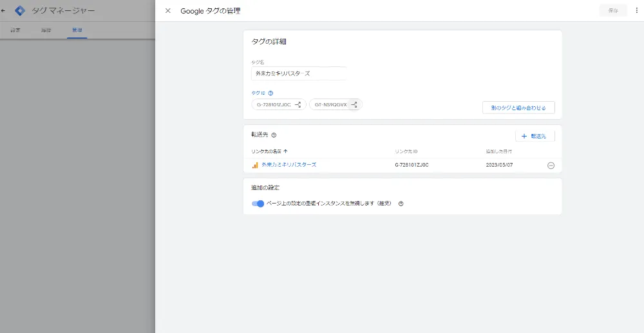Click the リンク先 ID column header
This screenshot has height=333, width=644.
pyautogui.click(x=406, y=151)
